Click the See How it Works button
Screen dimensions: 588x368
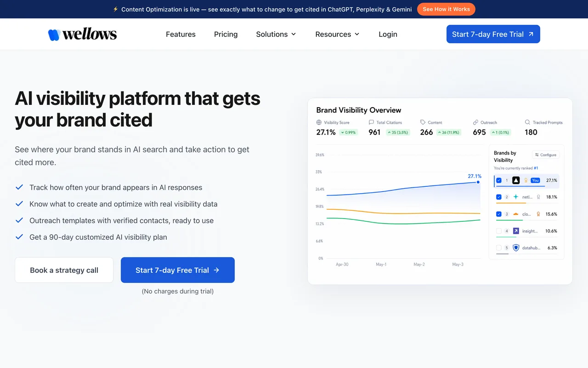[x=446, y=9]
